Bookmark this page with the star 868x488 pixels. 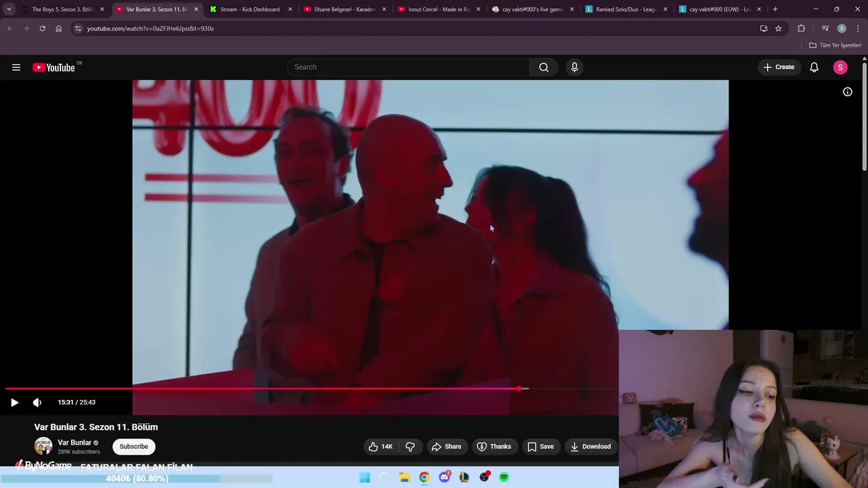pyautogui.click(x=778, y=28)
